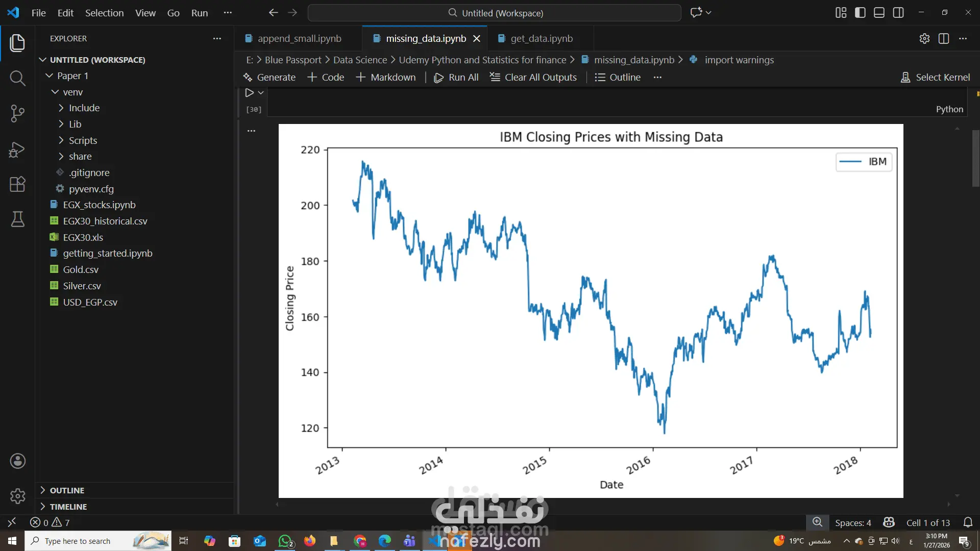980x551 pixels.
Task: Open the Accounts menu icon
Action: click(17, 461)
